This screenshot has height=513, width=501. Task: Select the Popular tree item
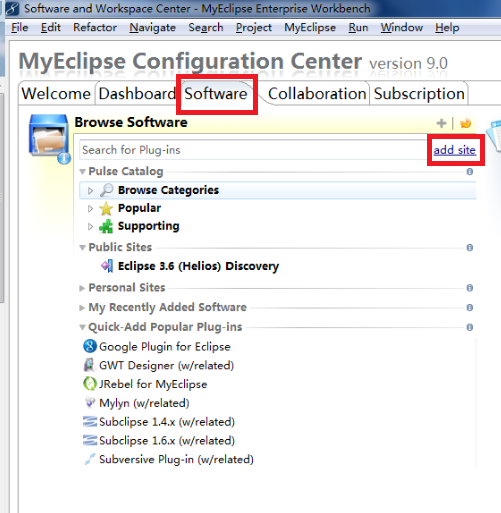[139, 208]
